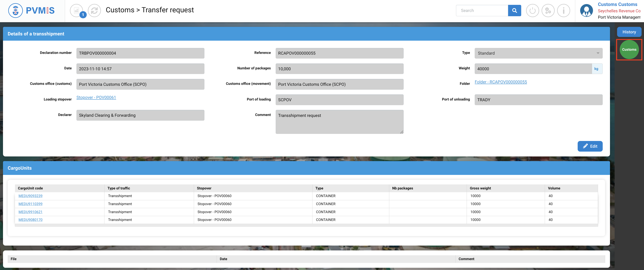Click the PVMIS anchor logo
644x270 pixels.
16,10
